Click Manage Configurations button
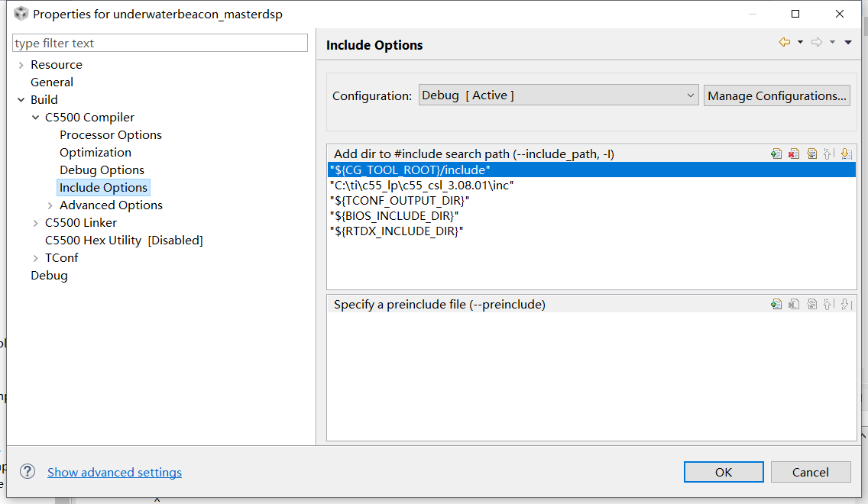The width and height of the screenshot is (868, 504). [x=776, y=95]
